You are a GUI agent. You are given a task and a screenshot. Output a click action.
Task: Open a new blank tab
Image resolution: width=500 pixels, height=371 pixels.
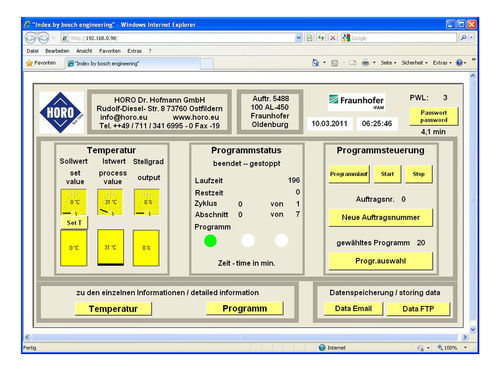[x=207, y=64]
